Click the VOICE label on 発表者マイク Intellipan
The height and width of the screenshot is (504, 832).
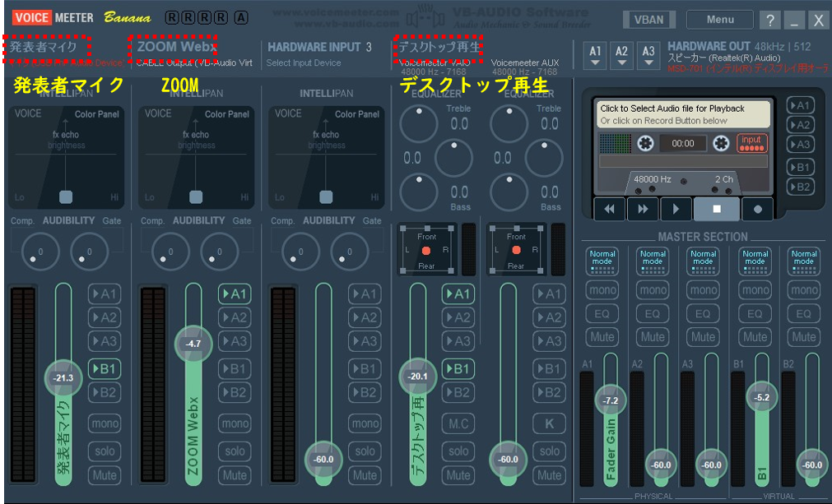(x=28, y=113)
